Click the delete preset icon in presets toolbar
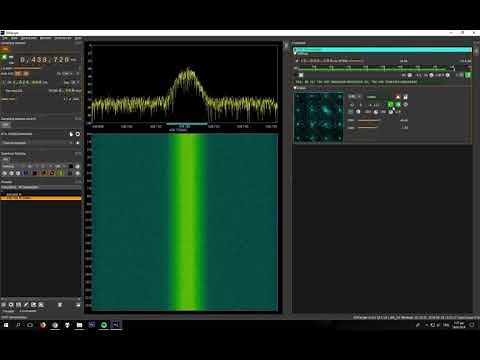The image size is (480, 360). click(60, 305)
